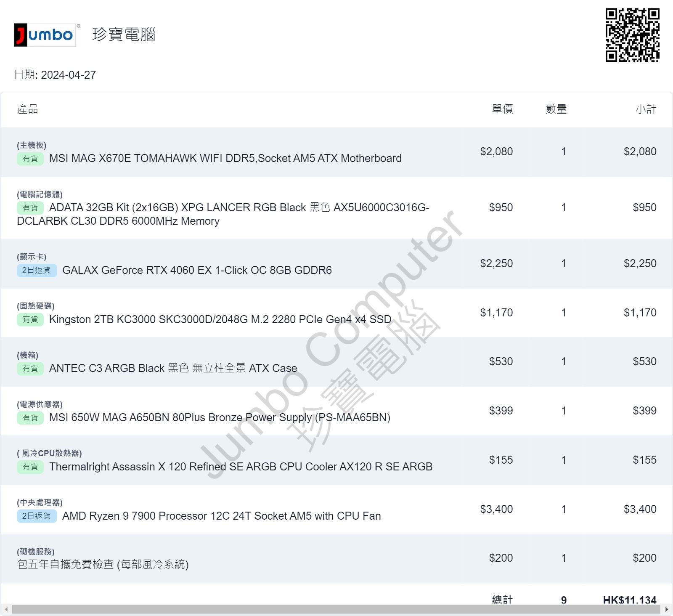Click the $155 cooler unit price
Screen dimensions: 673x616
(x=501, y=460)
